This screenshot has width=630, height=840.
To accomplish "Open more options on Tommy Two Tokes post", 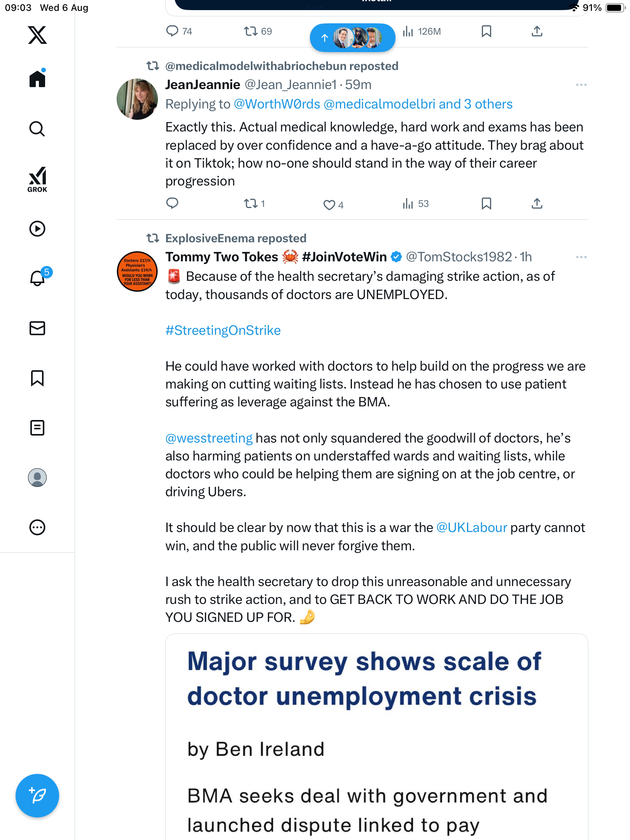I will click(x=581, y=257).
